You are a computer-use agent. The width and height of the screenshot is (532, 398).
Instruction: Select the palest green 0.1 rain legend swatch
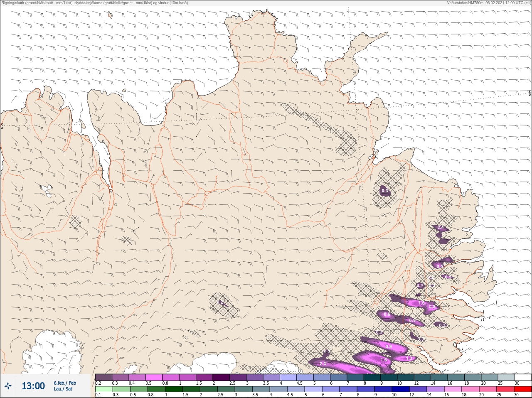[x=104, y=390]
